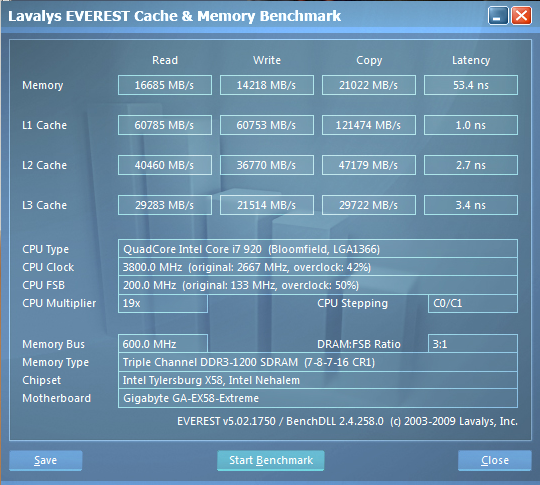Click L1 Cache Copy 121474 MB/s field
The image size is (540, 485).
coord(368,125)
